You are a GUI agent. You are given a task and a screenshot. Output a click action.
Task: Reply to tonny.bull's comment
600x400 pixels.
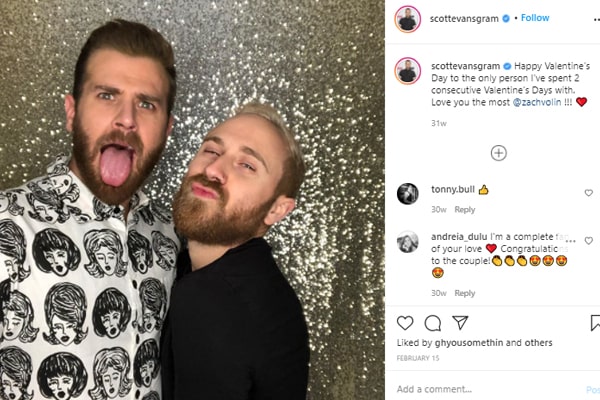[465, 210]
